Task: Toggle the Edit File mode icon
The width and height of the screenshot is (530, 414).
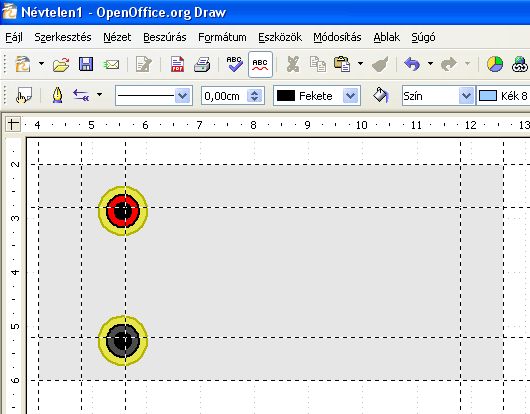Action: click(144, 64)
